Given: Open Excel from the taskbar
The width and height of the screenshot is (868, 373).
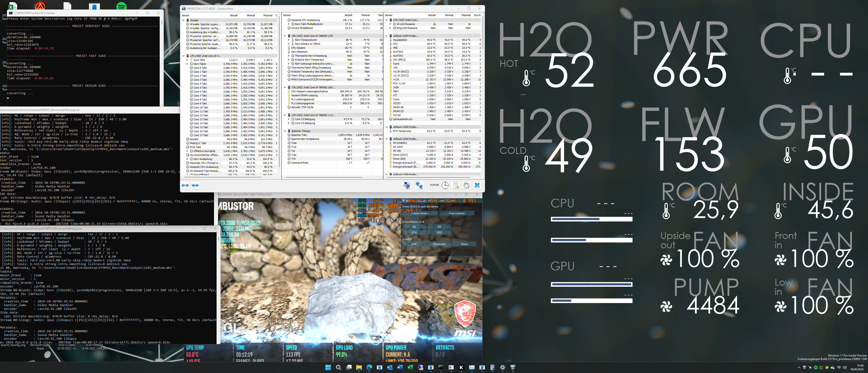Looking at the screenshot, I should 410,367.
